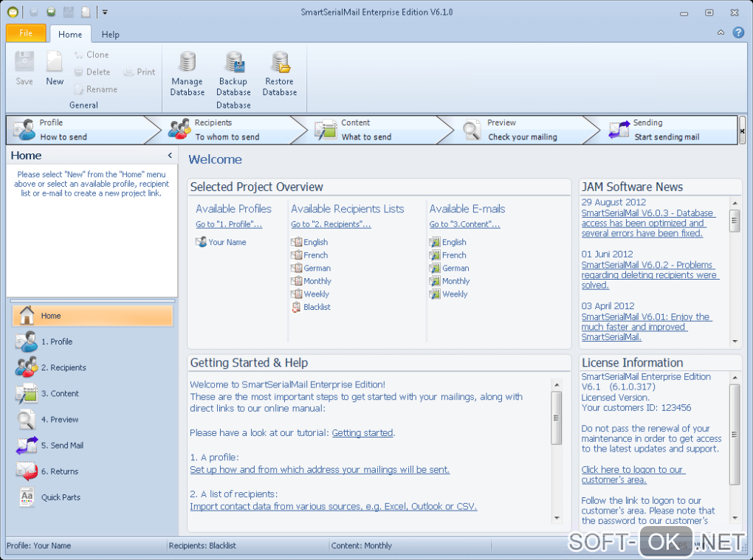Image resolution: width=753 pixels, height=560 pixels.
Task: Open the Weekly e-mail under Available E-mails
Action: click(x=449, y=294)
